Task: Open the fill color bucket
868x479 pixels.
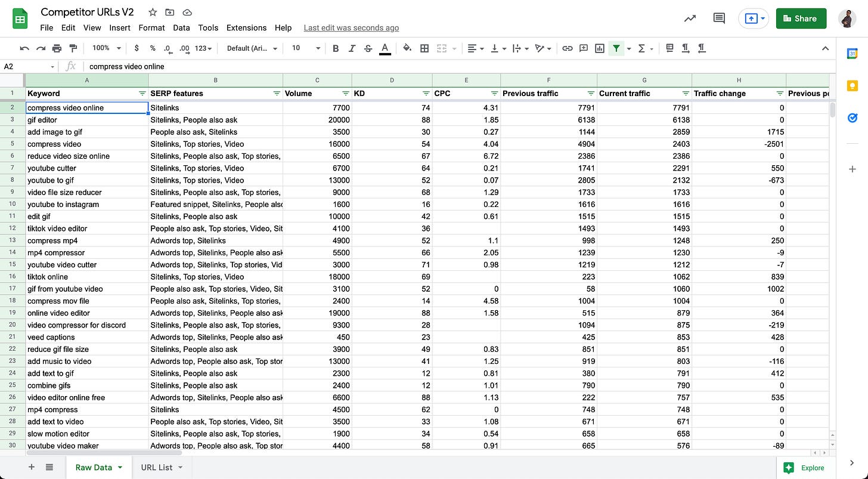Action: [407, 48]
